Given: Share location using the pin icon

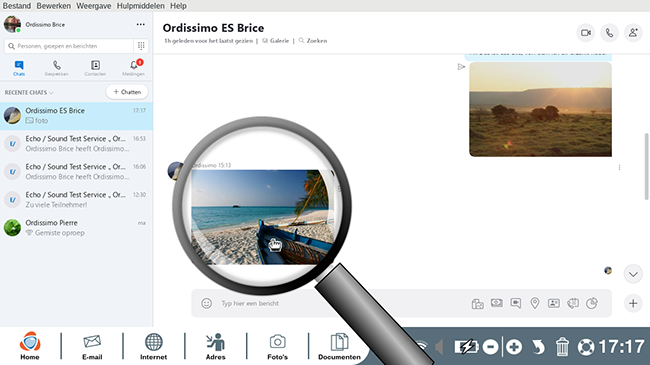Looking at the screenshot, I should [535, 303].
